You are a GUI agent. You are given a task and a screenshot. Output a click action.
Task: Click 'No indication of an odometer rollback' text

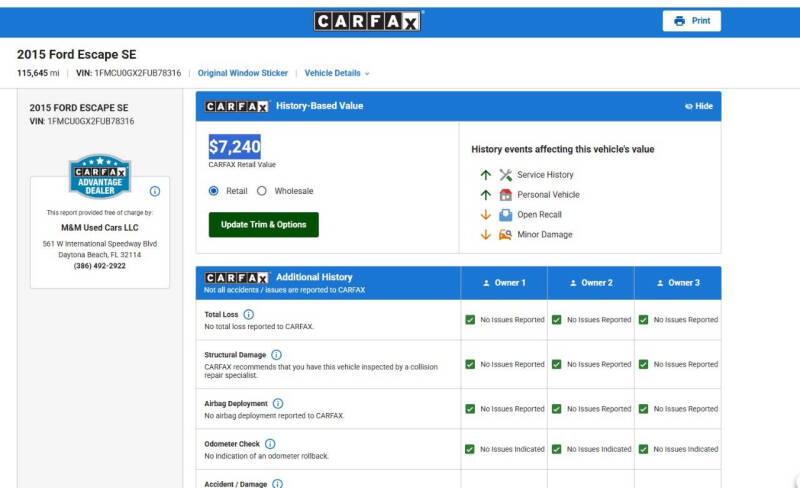[266, 456]
